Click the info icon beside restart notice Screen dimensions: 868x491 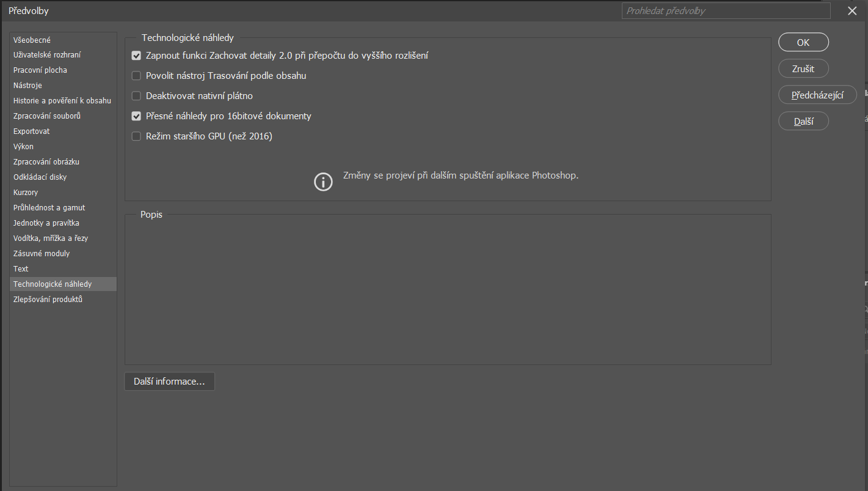(x=323, y=182)
